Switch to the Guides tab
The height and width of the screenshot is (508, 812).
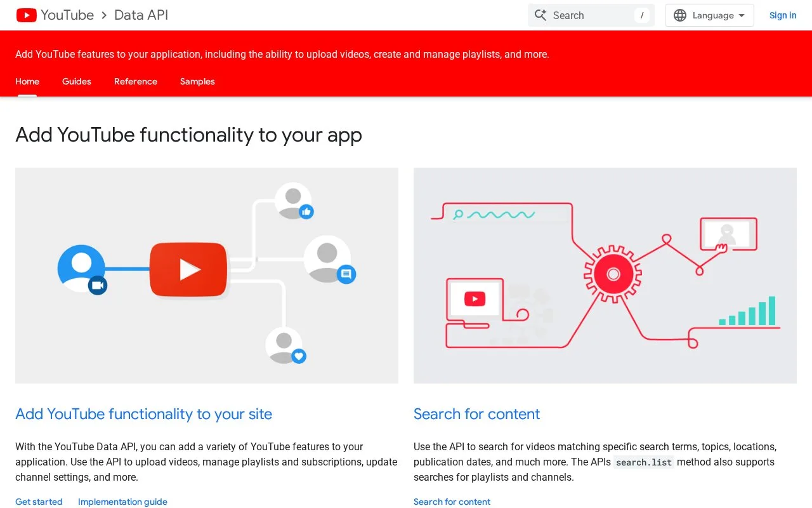(77, 81)
